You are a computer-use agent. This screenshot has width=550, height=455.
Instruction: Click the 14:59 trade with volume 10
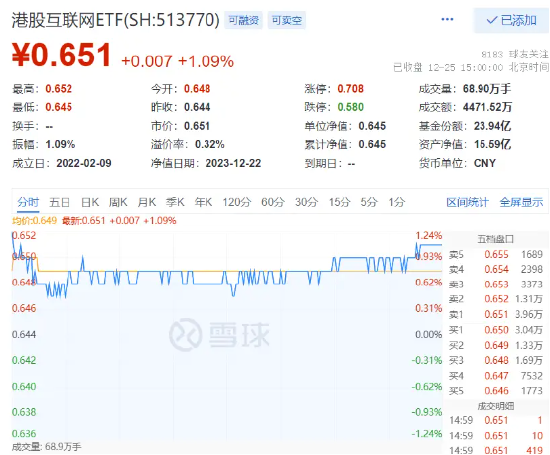[496, 436]
